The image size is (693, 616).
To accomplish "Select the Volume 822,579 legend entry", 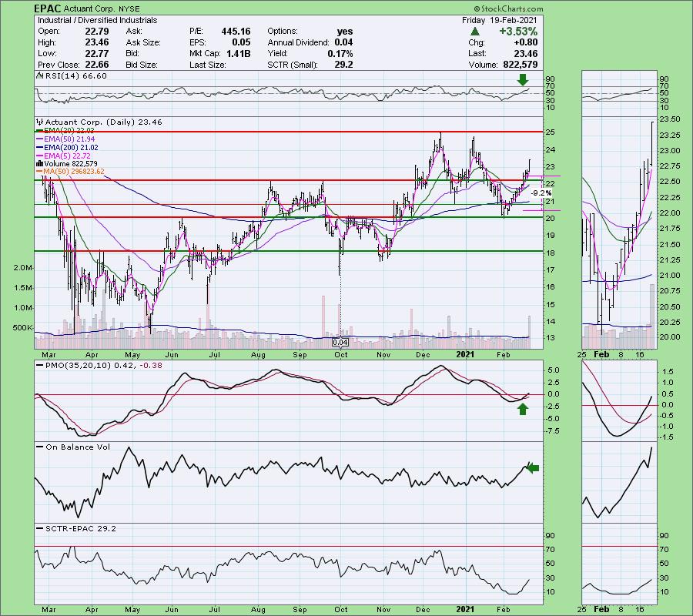I will click(71, 164).
